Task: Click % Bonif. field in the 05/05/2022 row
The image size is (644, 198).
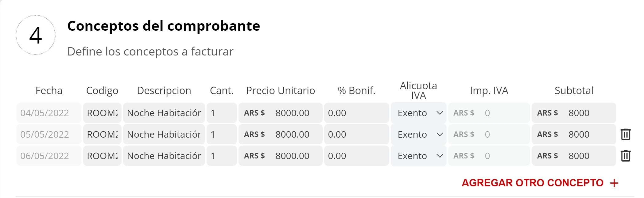Action: [x=356, y=134]
